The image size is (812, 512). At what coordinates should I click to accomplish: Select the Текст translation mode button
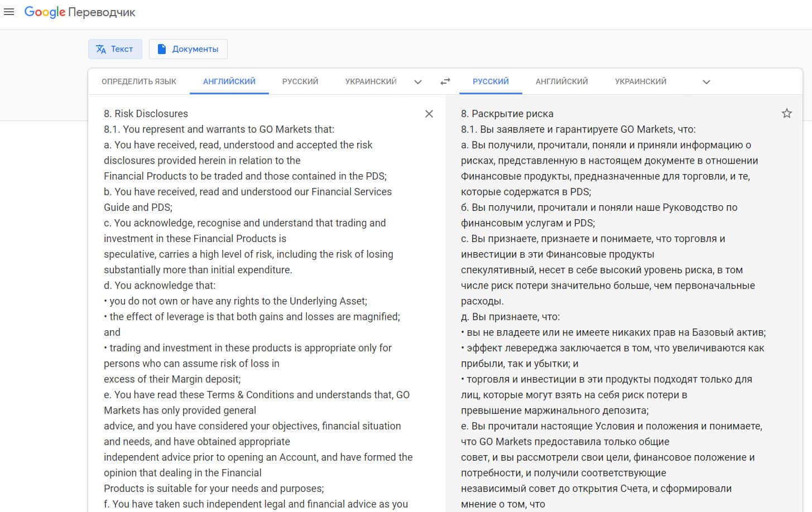tap(115, 49)
